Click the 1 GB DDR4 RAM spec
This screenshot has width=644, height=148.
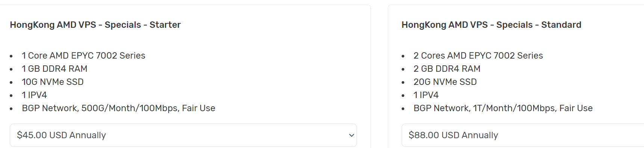pyautogui.click(x=54, y=69)
